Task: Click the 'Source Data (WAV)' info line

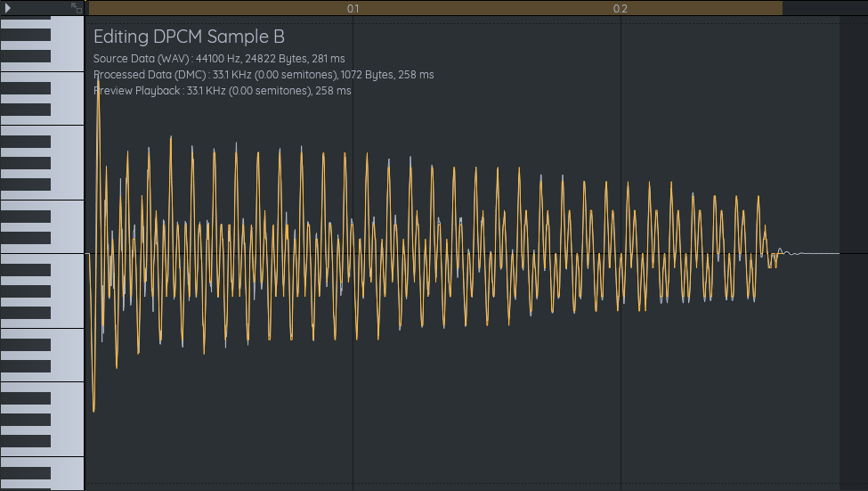Action: 219,59
